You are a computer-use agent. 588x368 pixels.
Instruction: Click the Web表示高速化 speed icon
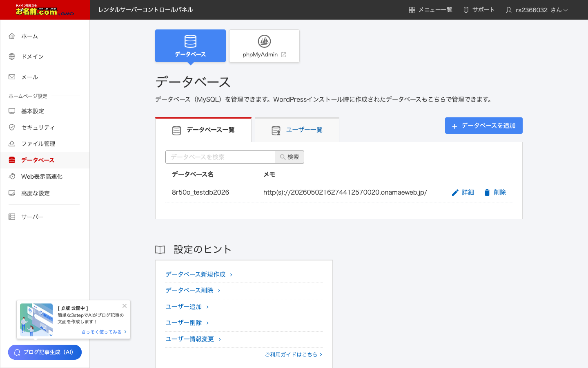click(12, 176)
